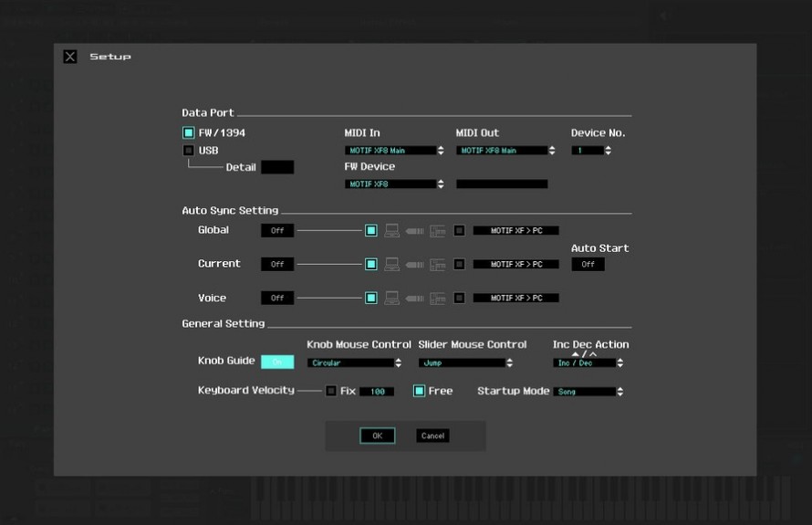The height and width of the screenshot is (525, 812).
Task: Click the arrow icon in the Voice row
Action: click(x=414, y=299)
